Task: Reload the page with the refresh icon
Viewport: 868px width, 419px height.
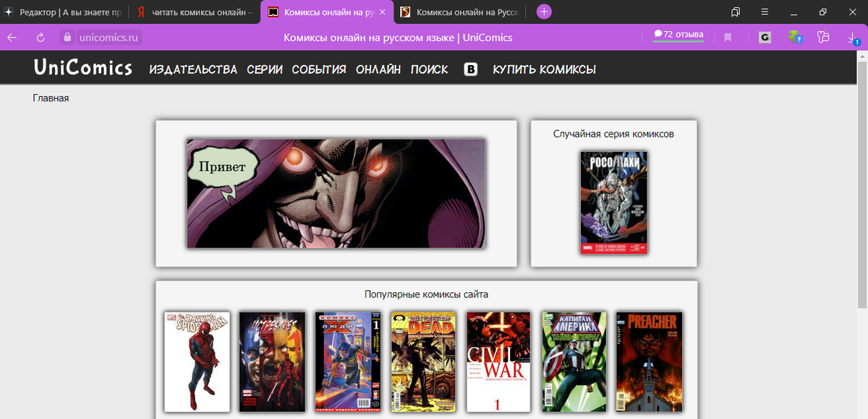Action: tap(41, 37)
